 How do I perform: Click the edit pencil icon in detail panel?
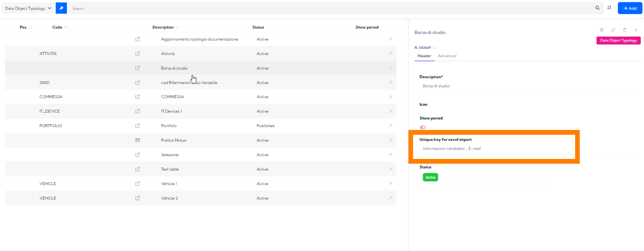602,30
